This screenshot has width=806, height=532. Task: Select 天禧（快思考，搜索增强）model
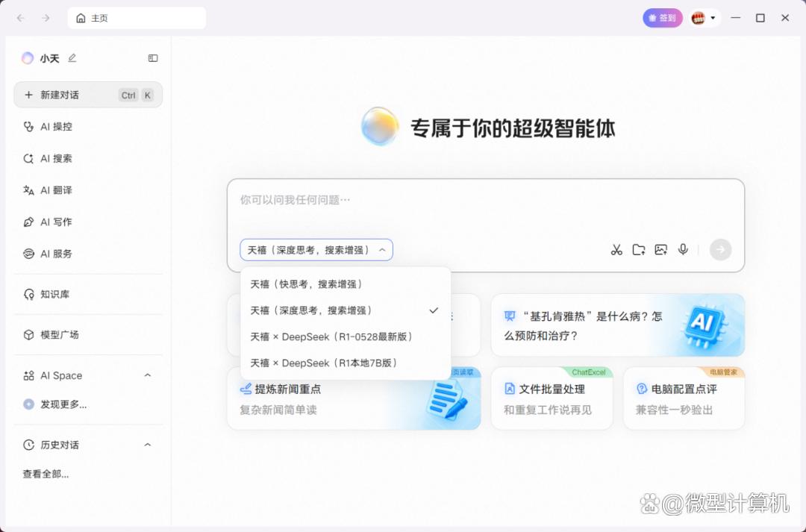click(x=345, y=284)
